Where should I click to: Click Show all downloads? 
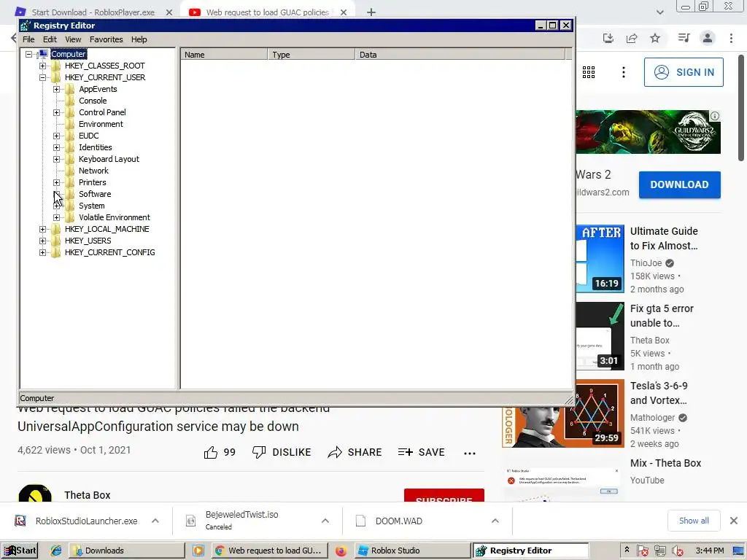pyautogui.click(x=694, y=521)
